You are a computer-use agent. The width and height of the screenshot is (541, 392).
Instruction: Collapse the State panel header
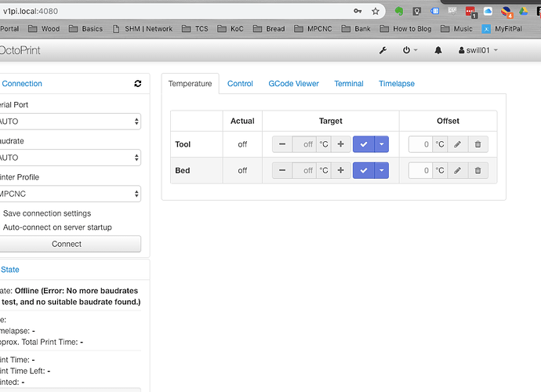[x=9, y=270]
